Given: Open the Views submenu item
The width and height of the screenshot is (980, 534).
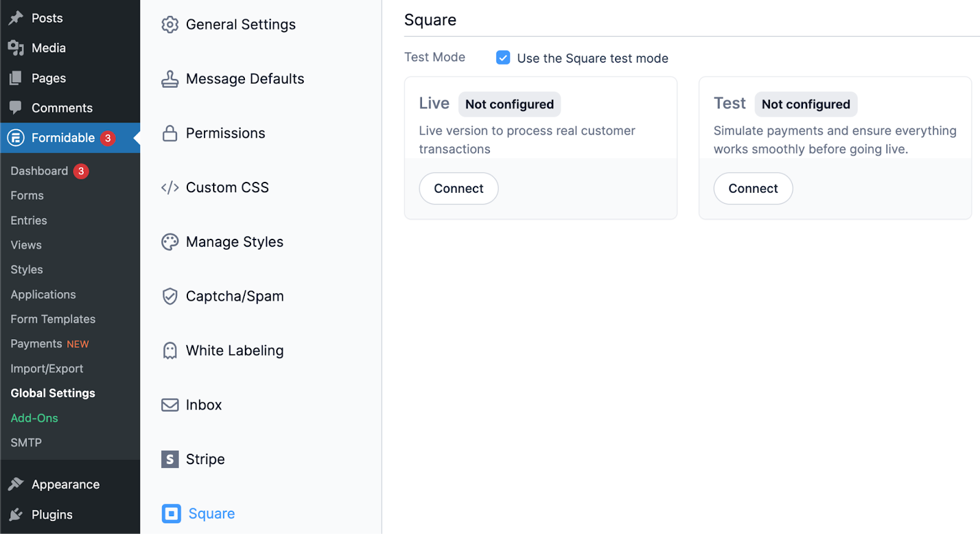Looking at the screenshot, I should [26, 245].
